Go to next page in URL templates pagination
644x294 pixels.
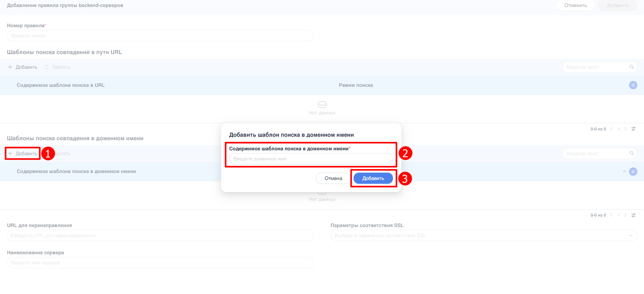click(x=626, y=129)
